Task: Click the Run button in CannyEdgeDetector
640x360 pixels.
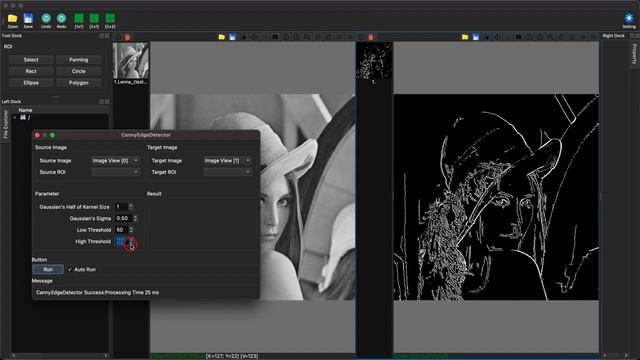Action: (x=48, y=269)
